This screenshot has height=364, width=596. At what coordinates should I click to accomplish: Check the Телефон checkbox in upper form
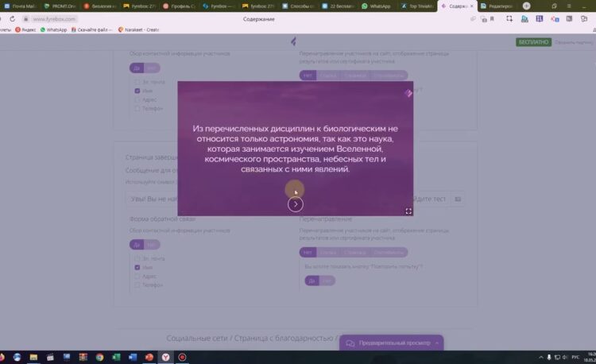pos(137,108)
